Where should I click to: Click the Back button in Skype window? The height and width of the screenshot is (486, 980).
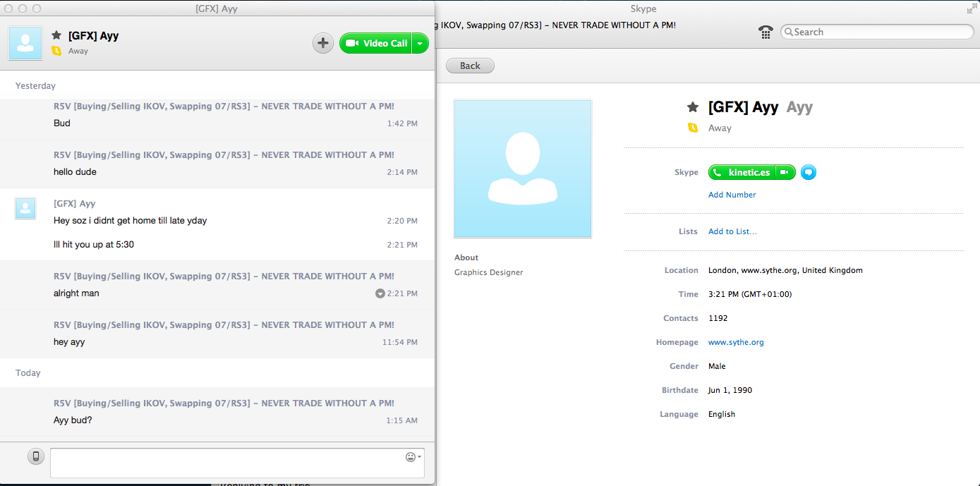tap(470, 66)
